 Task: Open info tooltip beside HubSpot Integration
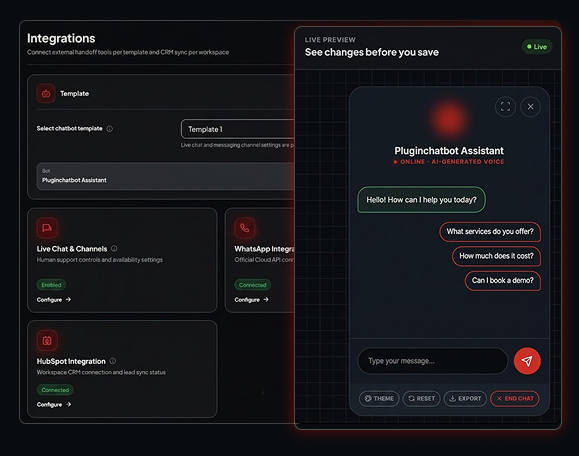(x=113, y=361)
